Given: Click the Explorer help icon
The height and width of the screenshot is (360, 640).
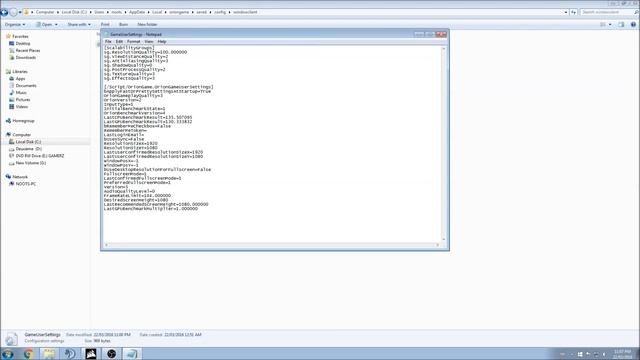Looking at the screenshot, I should [x=633, y=24].
